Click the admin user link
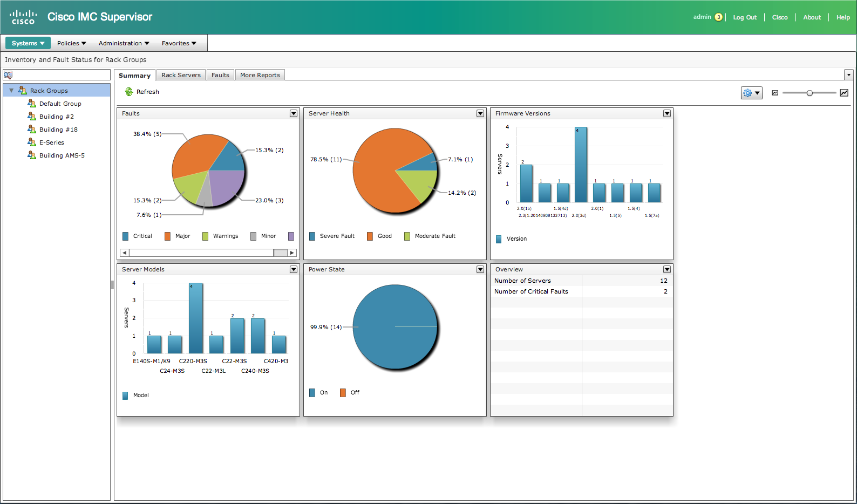The height and width of the screenshot is (504, 857). point(702,17)
